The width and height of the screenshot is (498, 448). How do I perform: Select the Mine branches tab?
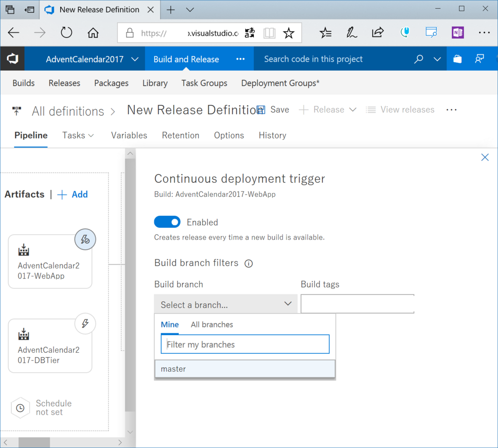pyautogui.click(x=170, y=325)
